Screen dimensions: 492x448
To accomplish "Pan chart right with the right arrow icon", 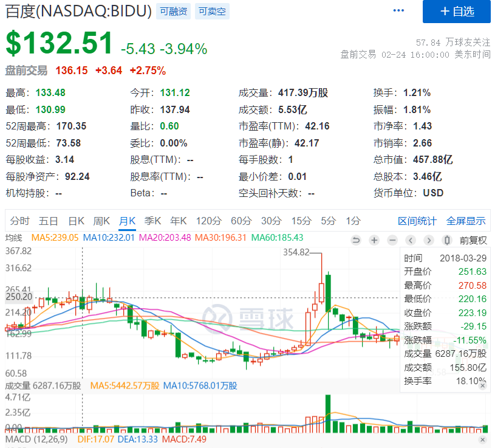I will (429, 240).
